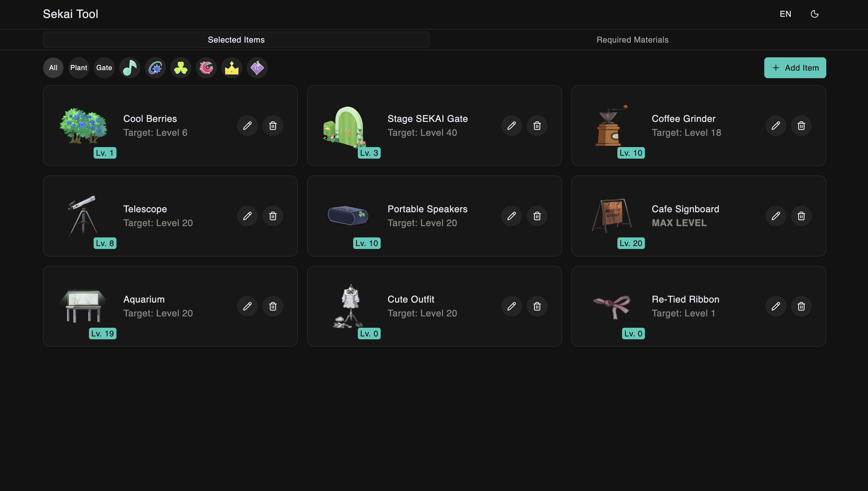Click the Lv. 1 badge on Cool Berries
Viewport: 868px width, 491px height.
tap(105, 153)
